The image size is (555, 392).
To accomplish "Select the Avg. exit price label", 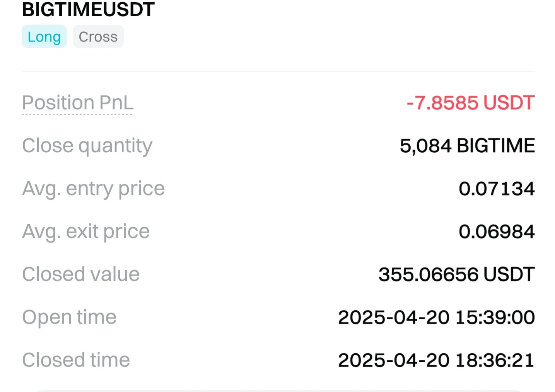I will point(86,232).
